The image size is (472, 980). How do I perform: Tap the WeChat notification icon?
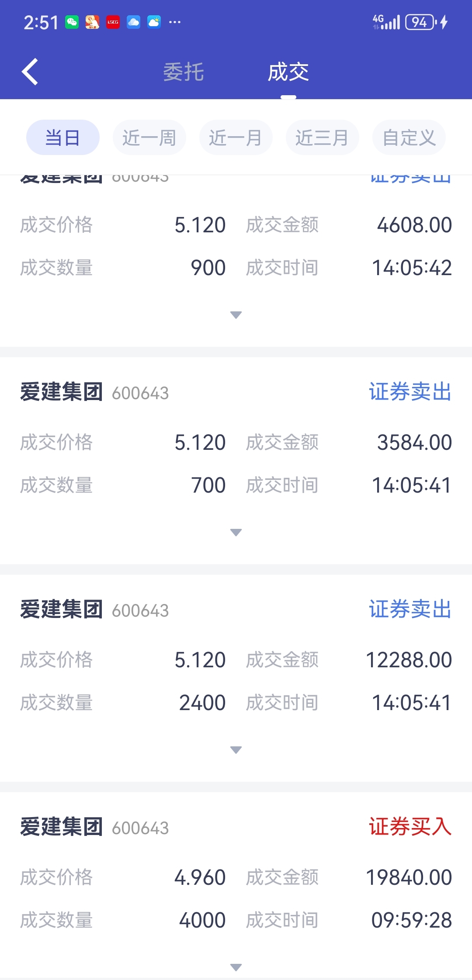tap(72, 22)
